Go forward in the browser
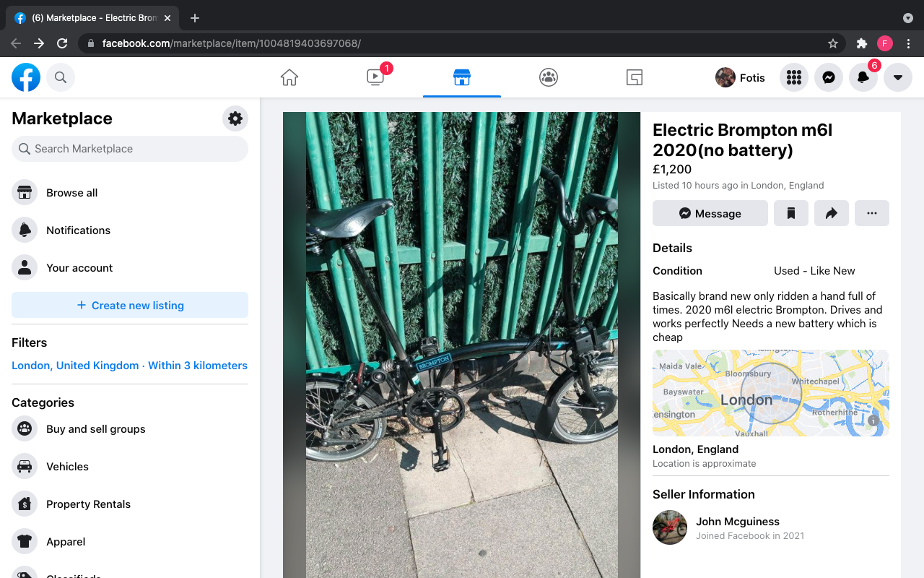The image size is (924, 578). click(39, 43)
